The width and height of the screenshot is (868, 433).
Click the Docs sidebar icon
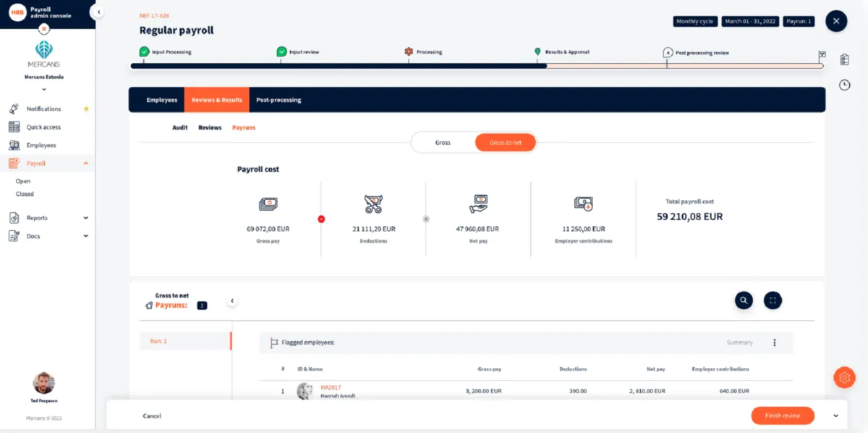click(14, 236)
